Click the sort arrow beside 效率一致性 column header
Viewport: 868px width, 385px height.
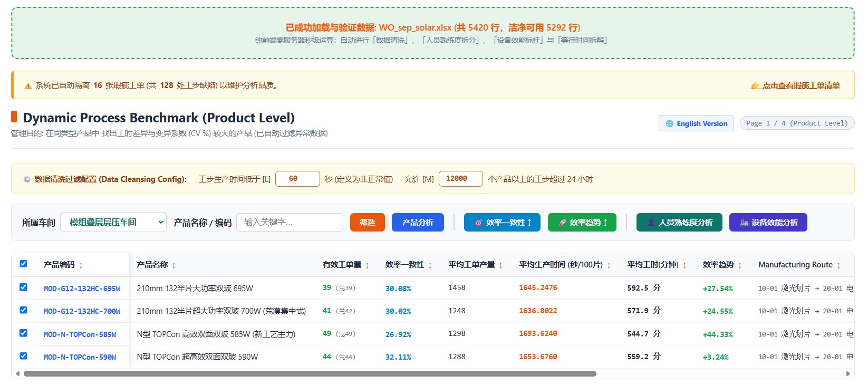[430, 265]
